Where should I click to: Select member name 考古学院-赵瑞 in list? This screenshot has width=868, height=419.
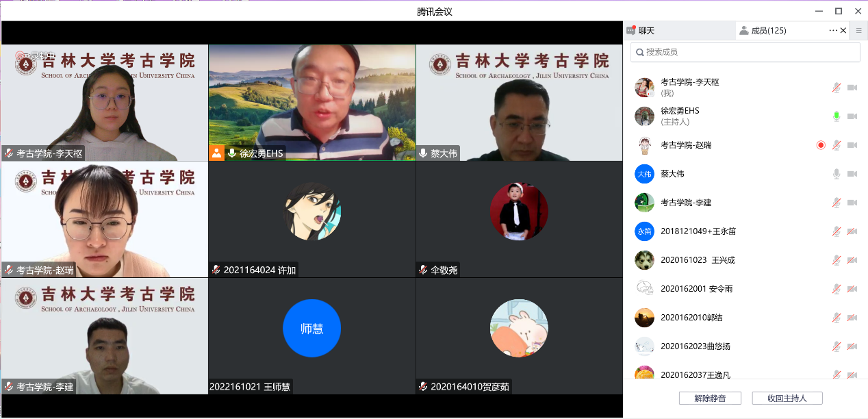686,145
